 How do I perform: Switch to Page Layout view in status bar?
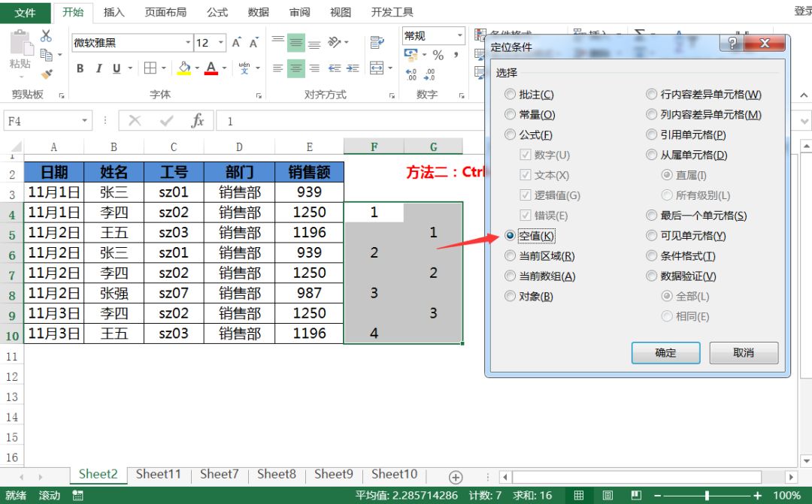(x=608, y=495)
